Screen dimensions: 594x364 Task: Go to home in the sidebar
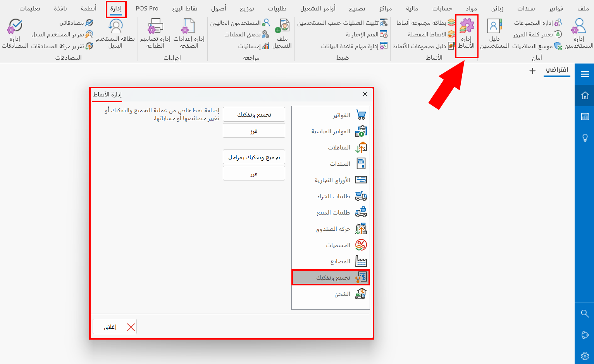[x=585, y=95]
